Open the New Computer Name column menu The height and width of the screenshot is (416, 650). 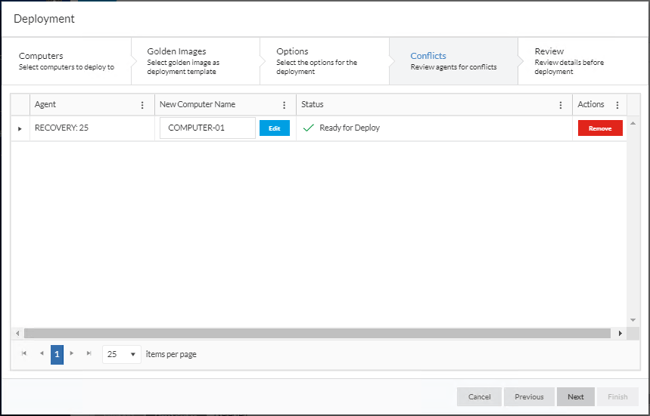(x=284, y=105)
